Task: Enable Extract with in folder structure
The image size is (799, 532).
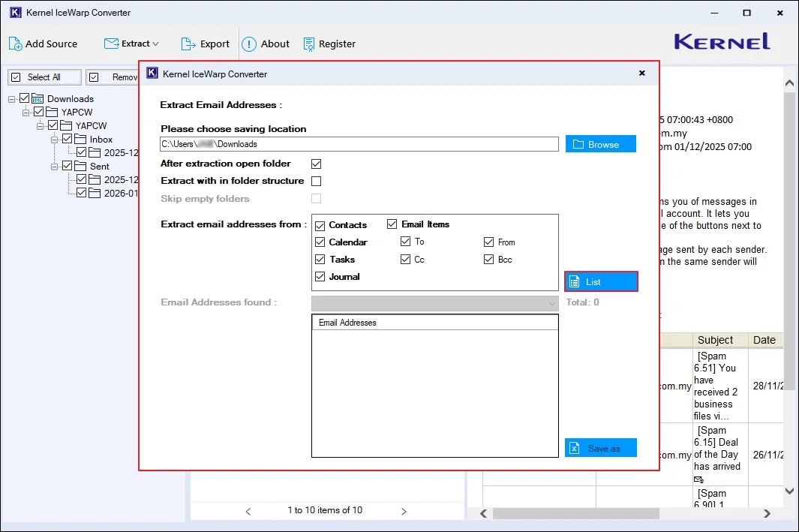Action: (317, 181)
